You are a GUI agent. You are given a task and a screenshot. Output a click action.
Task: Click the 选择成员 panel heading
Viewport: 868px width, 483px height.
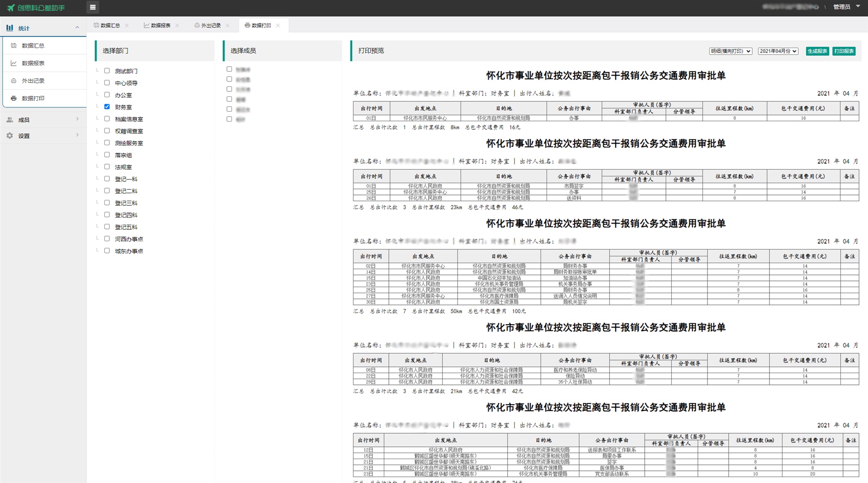click(x=243, y=51)
